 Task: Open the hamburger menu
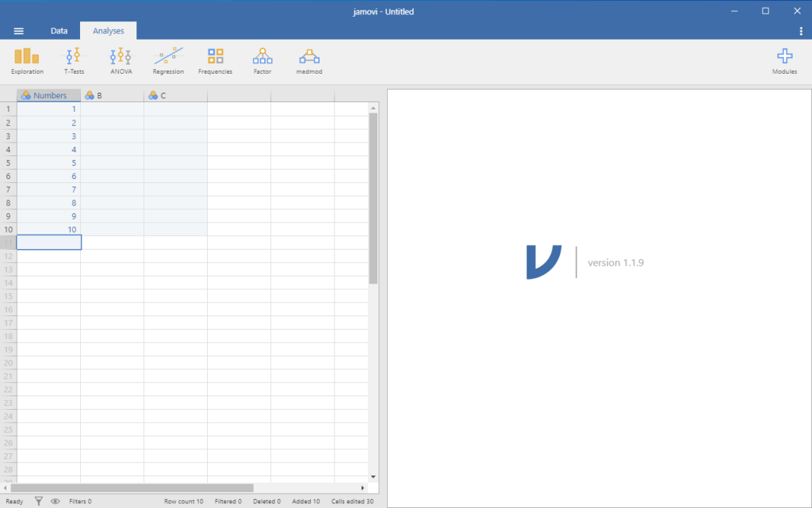tap(18, 31)
